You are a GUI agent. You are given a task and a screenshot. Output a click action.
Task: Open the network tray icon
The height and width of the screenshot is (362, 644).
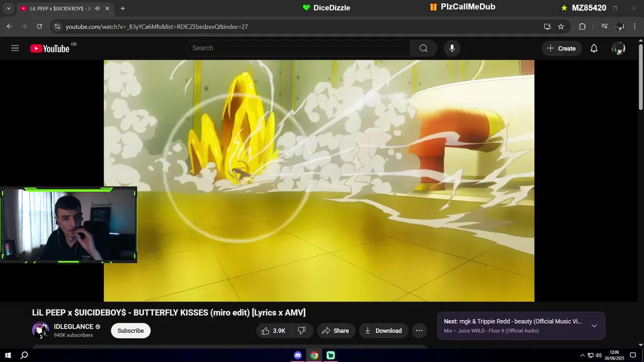tap(591, 355)
